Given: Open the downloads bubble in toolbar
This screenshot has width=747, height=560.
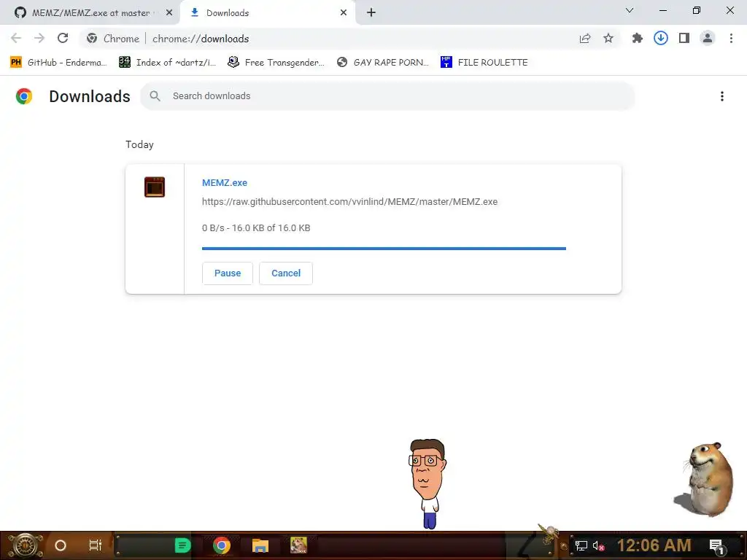Looking at the screenshot, I should pyautogui.click(x=661, y=38).
